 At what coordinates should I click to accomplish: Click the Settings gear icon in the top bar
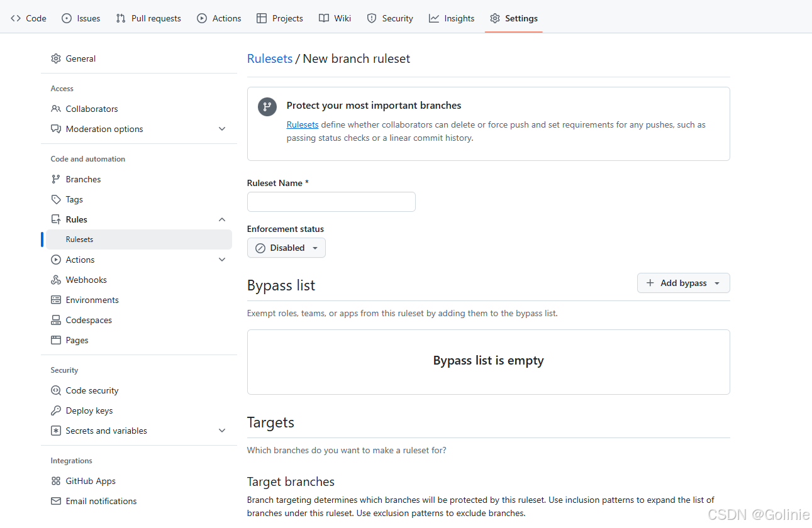pyautogui.click(x=495, y=18)
